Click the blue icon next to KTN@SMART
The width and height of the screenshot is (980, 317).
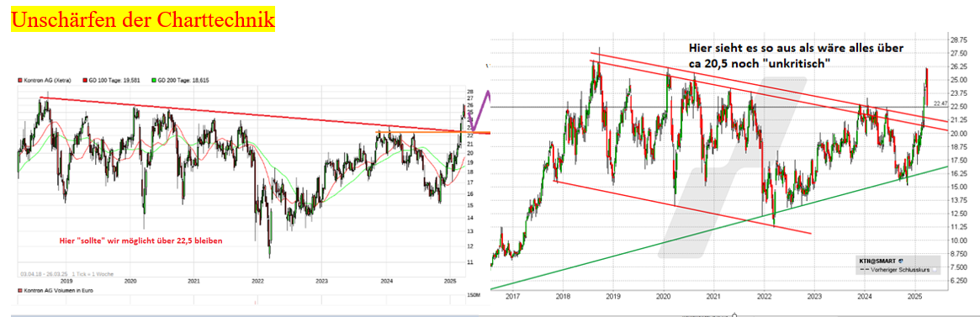tap(901, 261)
